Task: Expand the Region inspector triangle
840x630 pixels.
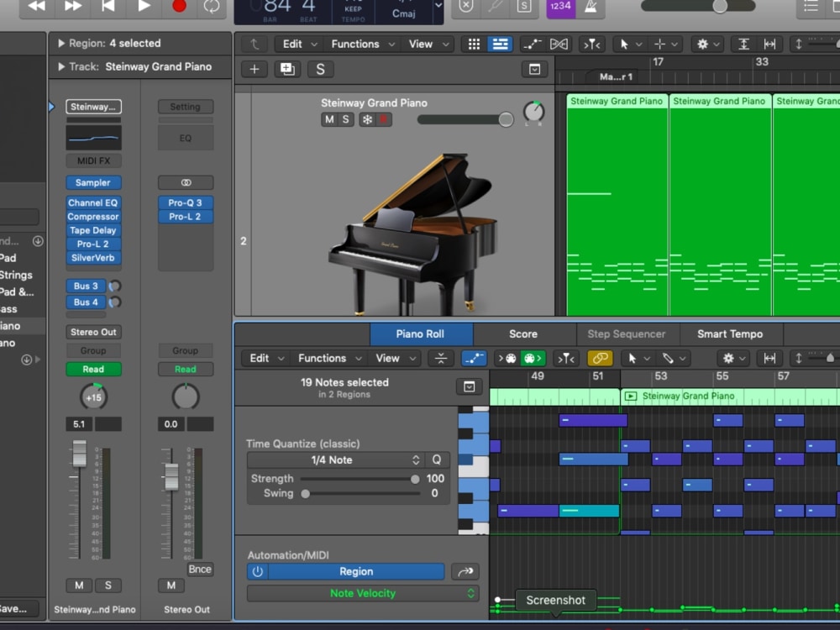Action: (x=61, y=44)
